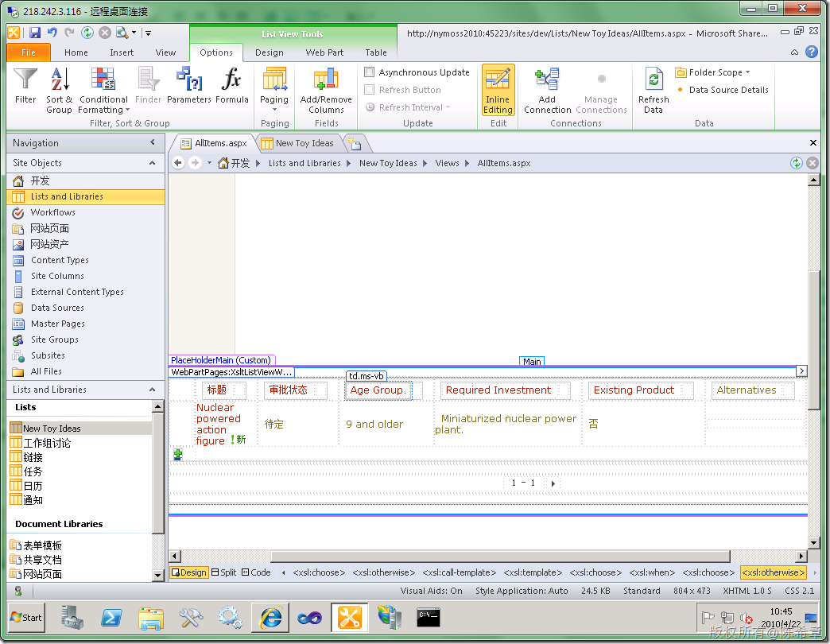Click Refresh Data icon
This screenshot has width=830, height=644.
click(654, 91)
